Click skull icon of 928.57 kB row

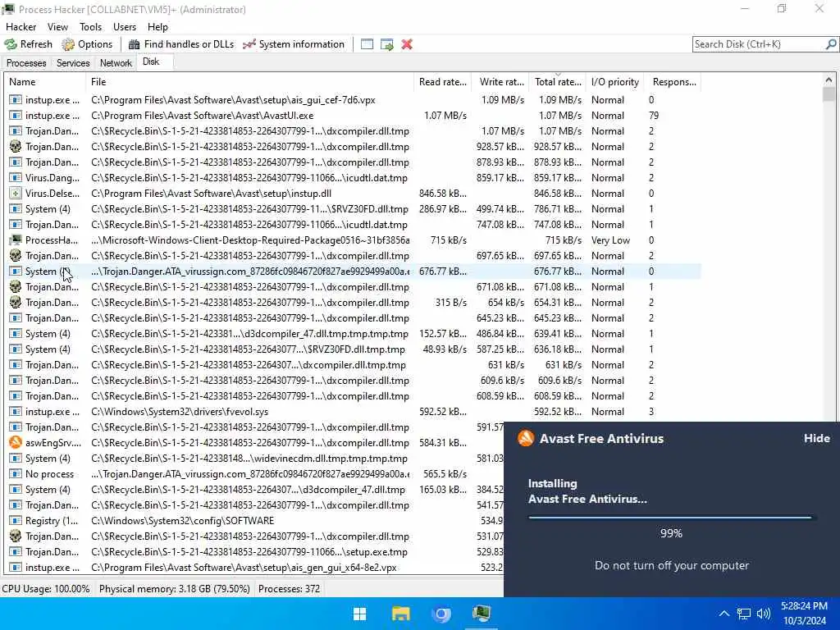click(16, 147)
